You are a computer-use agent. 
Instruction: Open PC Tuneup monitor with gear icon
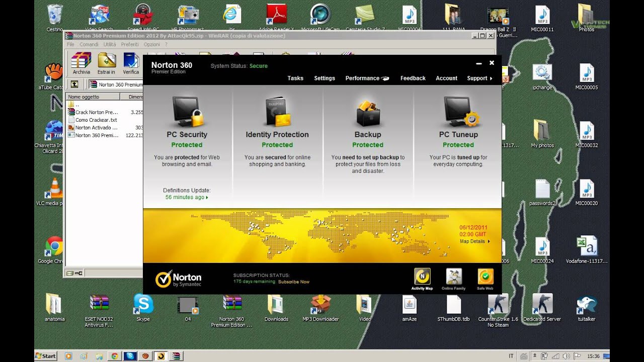(x=461, y=111)
